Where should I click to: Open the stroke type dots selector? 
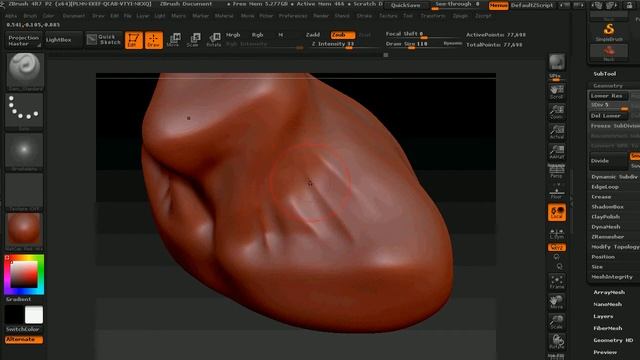tap(24, 111)
